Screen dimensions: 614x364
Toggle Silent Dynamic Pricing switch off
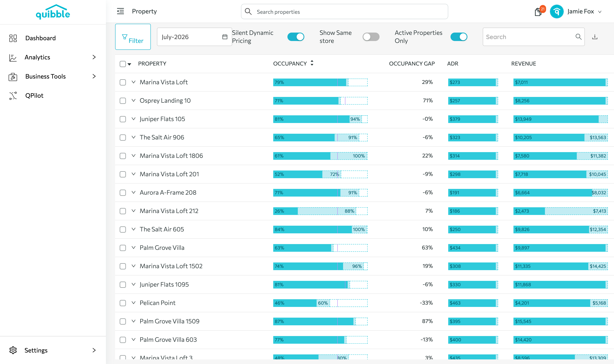click(296, 37)
